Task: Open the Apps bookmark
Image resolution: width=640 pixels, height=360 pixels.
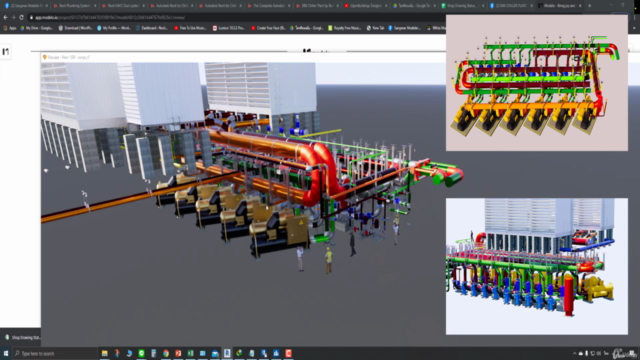Action: pyautogui.click(x=10, y=28)
